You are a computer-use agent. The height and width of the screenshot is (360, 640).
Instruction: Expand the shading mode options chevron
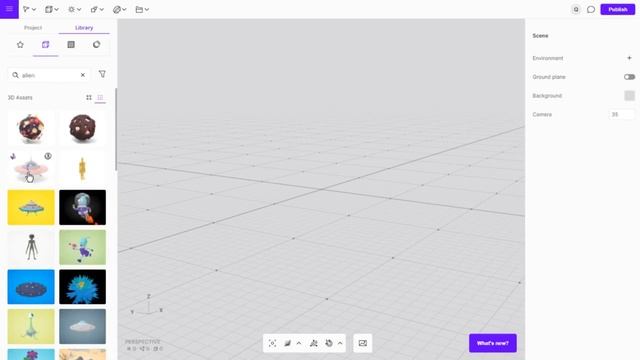[299, 343]
